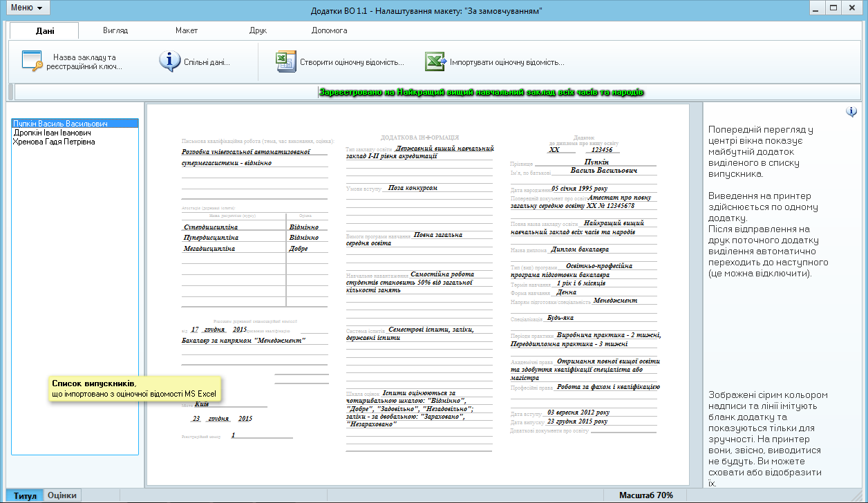Click the green registration banner text
This screenshot has width=868, height=503.
481,92
